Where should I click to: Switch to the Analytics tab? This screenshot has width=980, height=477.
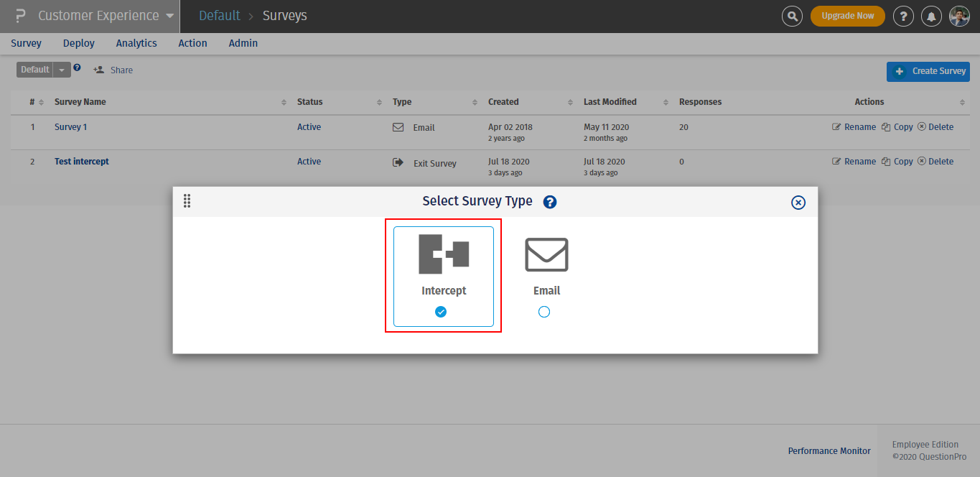click(136, 43)
